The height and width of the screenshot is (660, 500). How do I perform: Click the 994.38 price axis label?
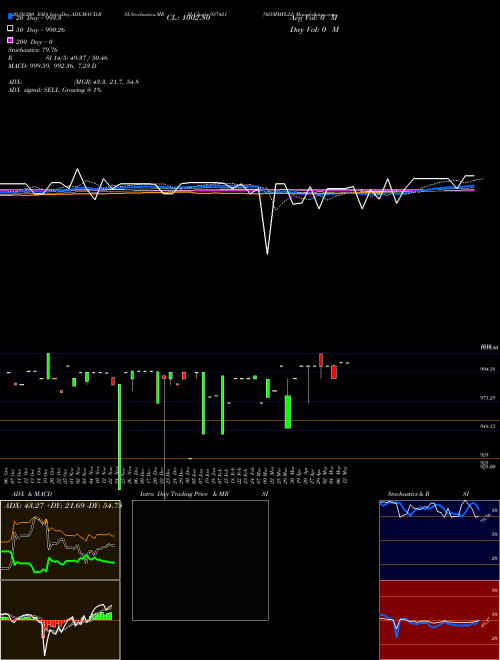pos(488,369)
